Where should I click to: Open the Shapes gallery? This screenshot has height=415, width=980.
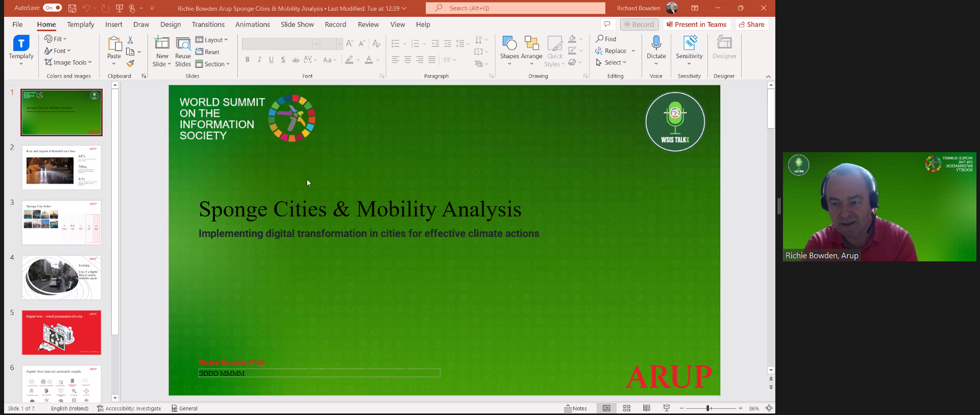click(x=509, y=51)
